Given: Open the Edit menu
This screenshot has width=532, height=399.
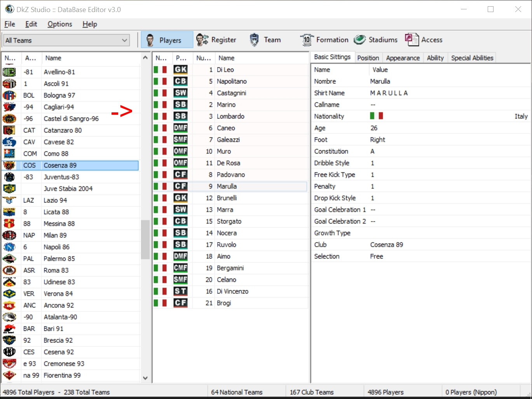Looking at the screenshot, I should click(31, 24).
